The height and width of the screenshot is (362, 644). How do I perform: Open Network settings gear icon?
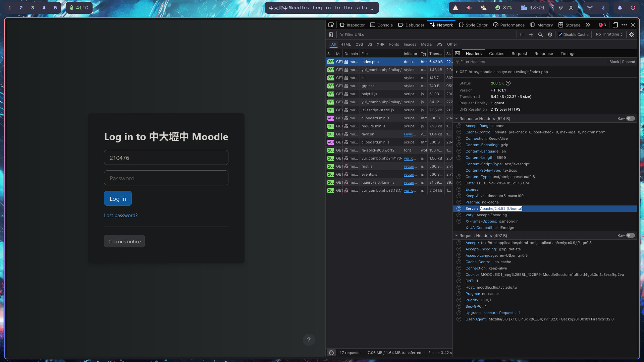[632, 35]
